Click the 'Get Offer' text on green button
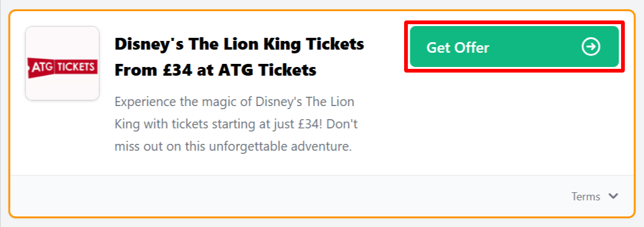644x227 pixels. pos(458,48)
